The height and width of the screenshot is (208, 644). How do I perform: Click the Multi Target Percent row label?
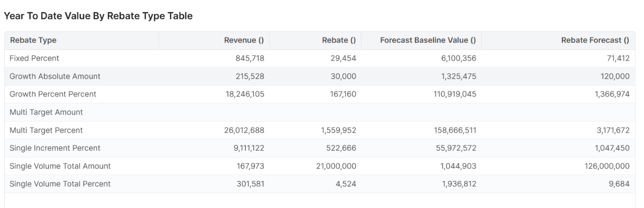point(46,130)
